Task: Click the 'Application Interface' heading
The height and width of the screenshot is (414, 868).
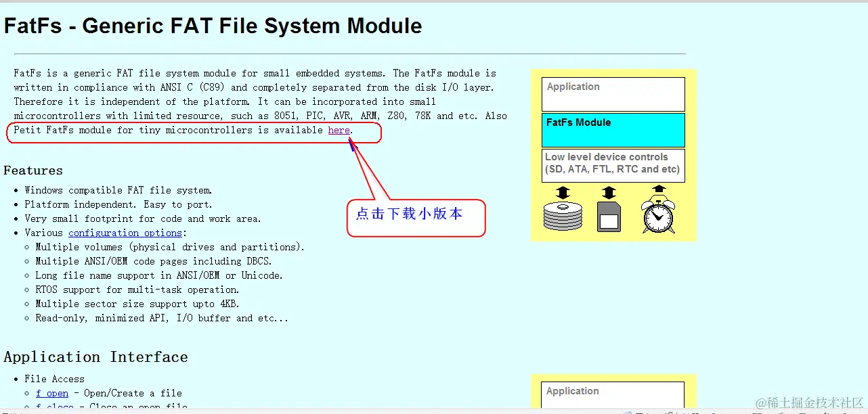Action: pyautogui.click(x=96, y=356)
